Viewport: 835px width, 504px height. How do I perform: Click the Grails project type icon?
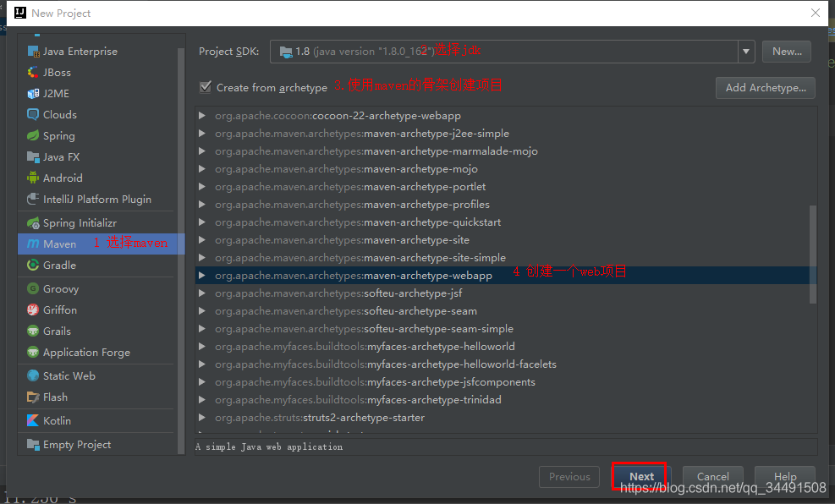33,331
